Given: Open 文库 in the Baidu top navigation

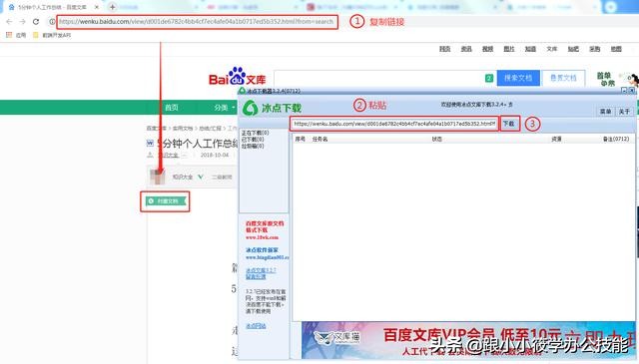Looking at the screenshot, I should [552, 49].
